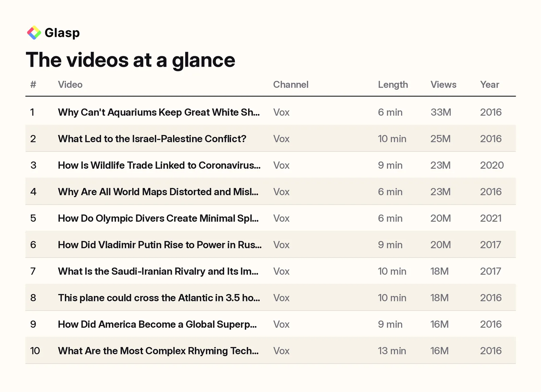
Task: Click the 33M views value
Action: (441, 112)
